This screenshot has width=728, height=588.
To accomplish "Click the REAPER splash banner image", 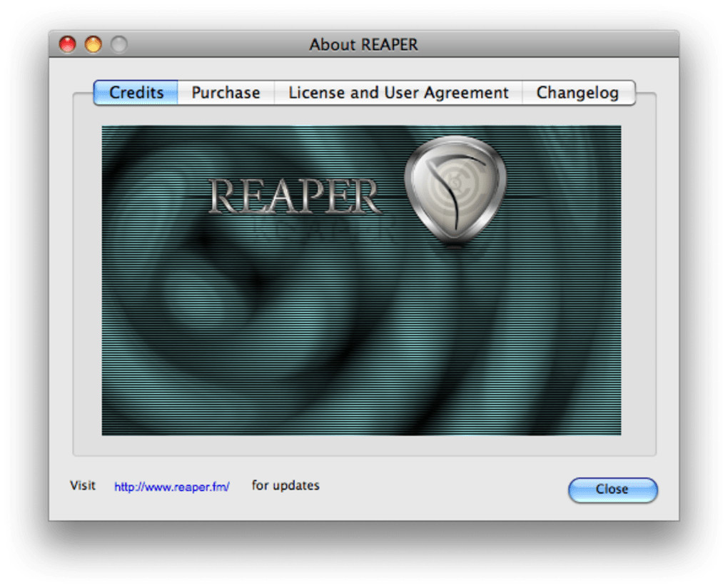I will coord(361,280).
